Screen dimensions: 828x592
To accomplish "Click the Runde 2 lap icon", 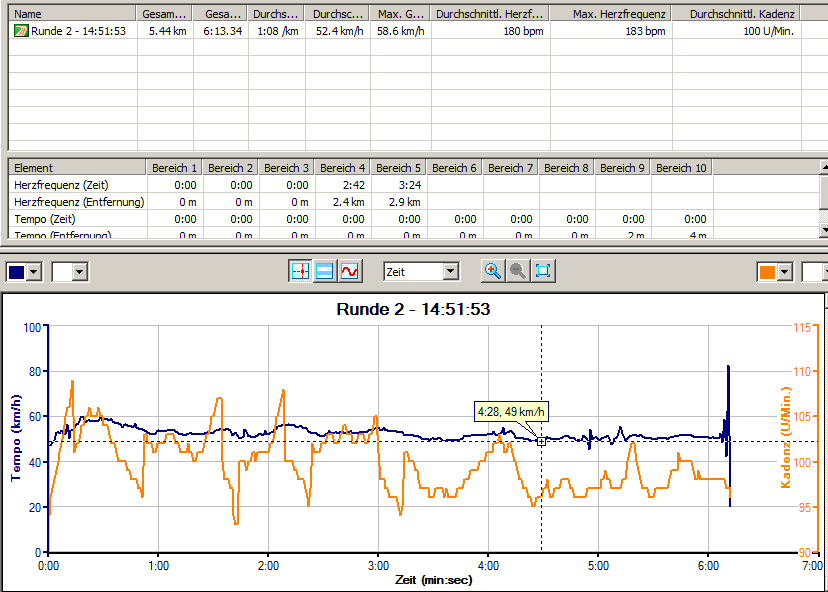I will click(x=21, y=31).
